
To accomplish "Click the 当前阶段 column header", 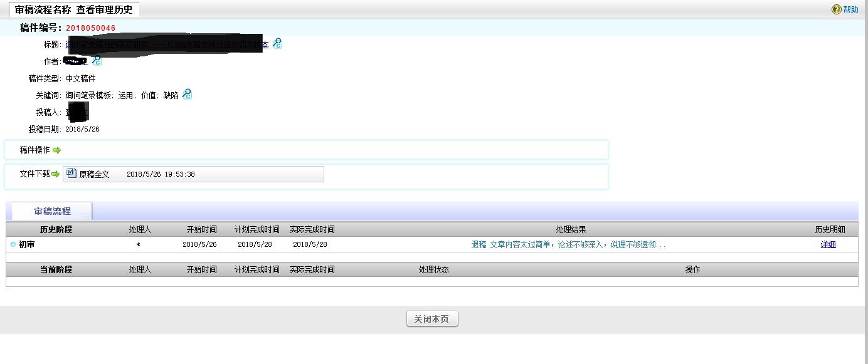I will pos(56,269).
